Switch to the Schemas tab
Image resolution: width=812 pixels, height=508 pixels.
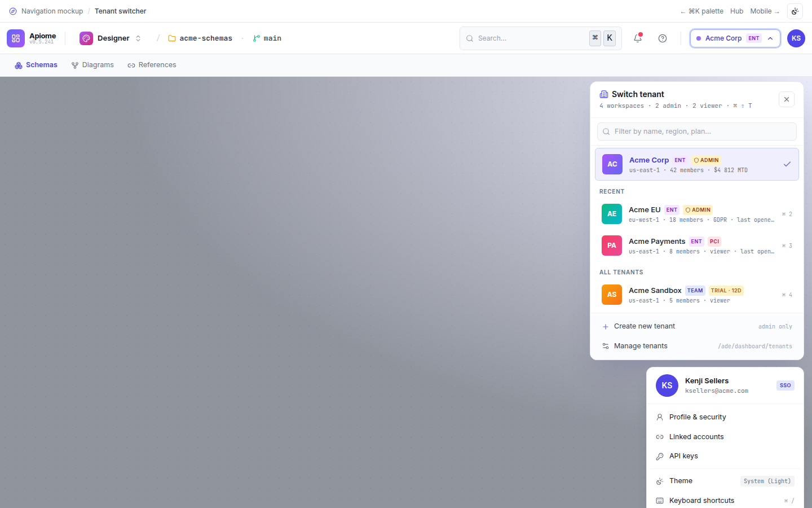pos(36,65)
